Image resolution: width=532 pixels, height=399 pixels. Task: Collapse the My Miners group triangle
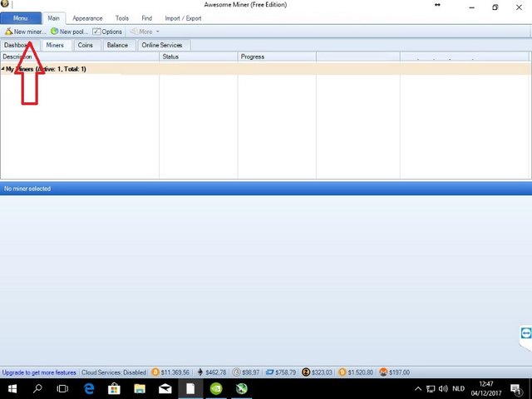(2, 69)
